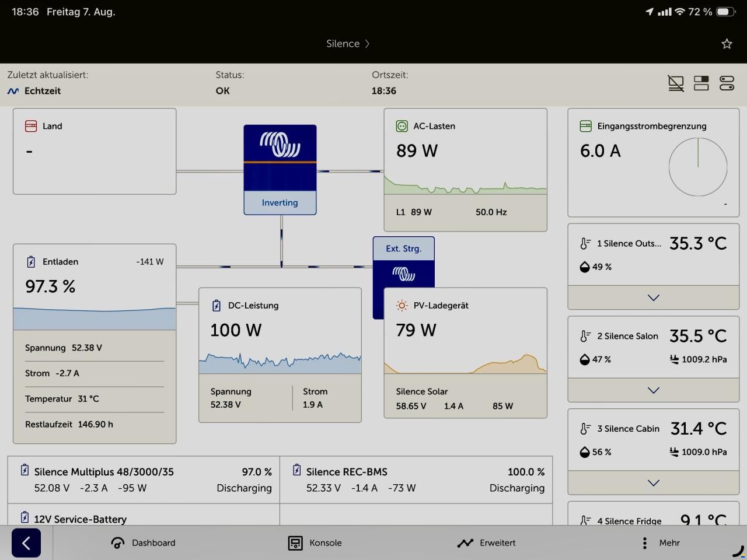Screen dimensions: 747x560
Task: Expand the 2 Silence Salon card
Action: pyautogui.click(x=654, y=390)
